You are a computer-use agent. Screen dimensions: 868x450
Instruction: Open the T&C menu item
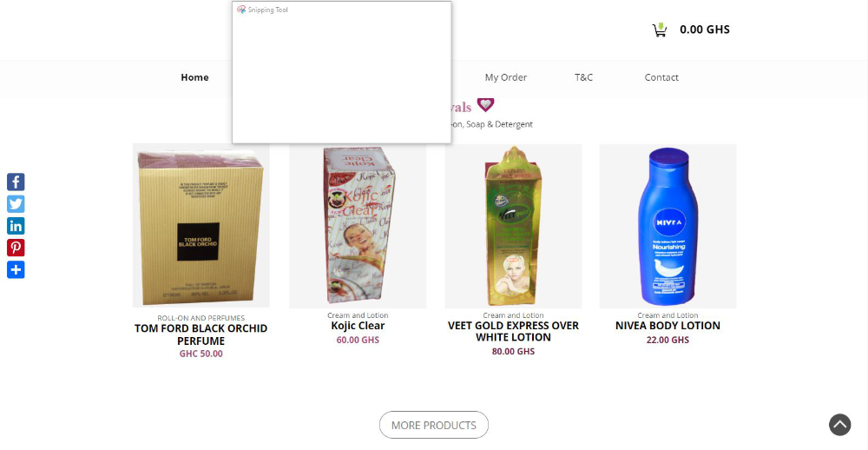(583, 77)
